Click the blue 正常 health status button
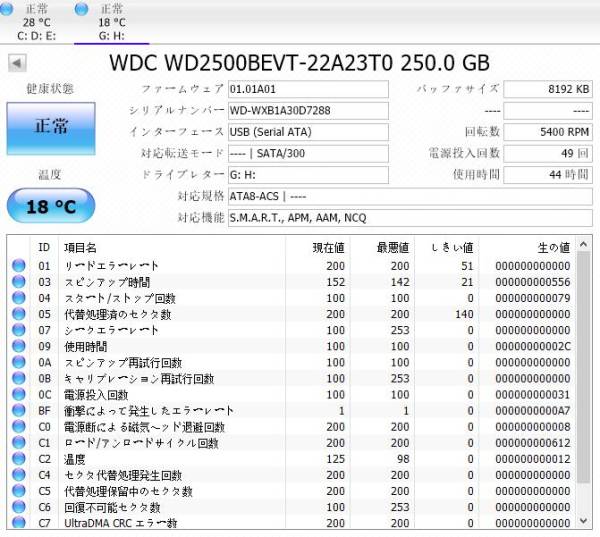The height and width of the screenshot is (537, 600). 51,129
